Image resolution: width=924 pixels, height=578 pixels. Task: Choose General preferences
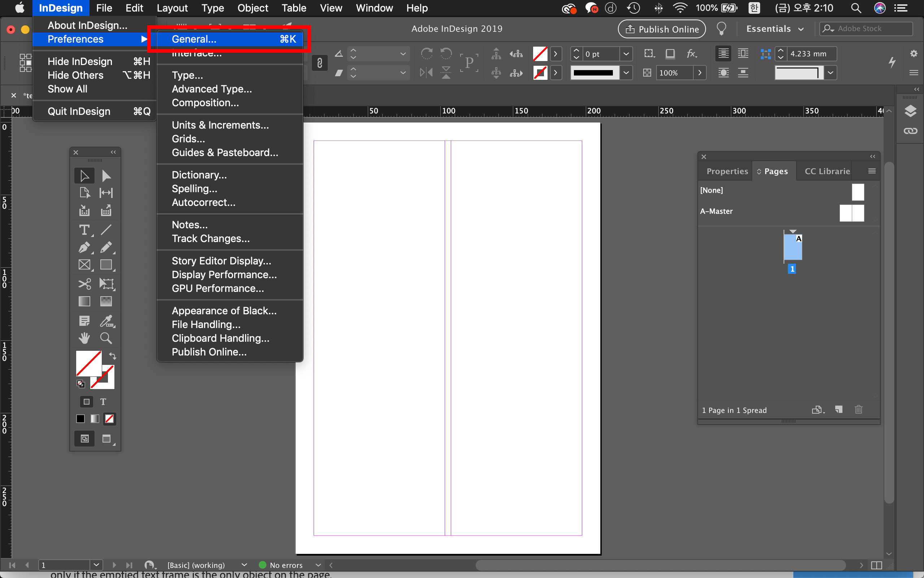coord(230,39)
